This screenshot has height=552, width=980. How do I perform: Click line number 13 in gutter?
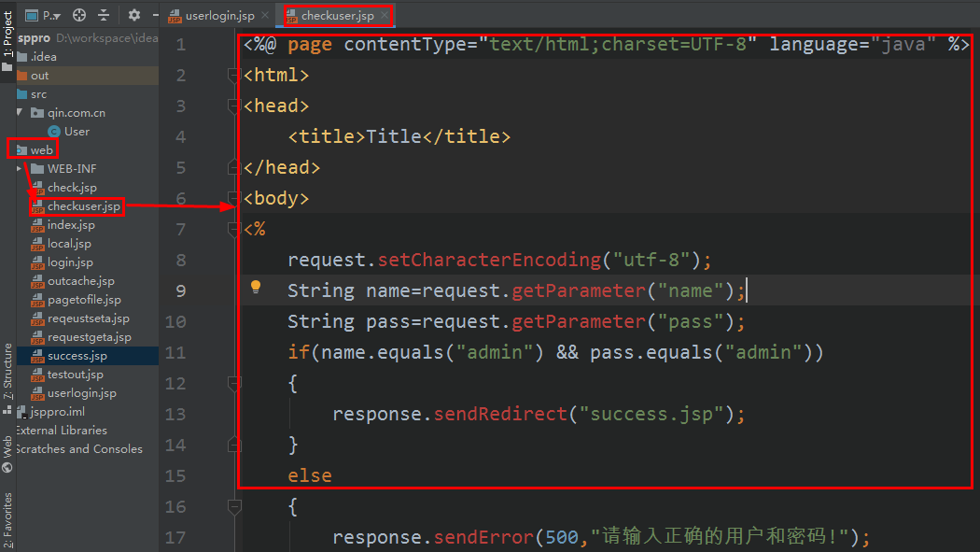(175, 415)
